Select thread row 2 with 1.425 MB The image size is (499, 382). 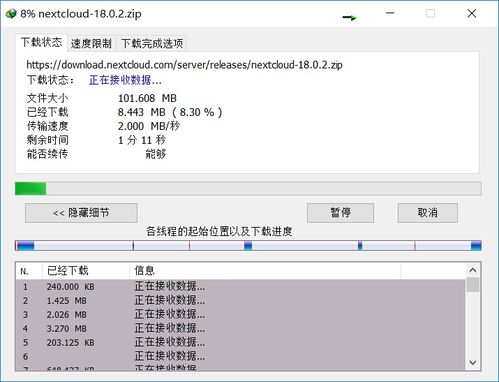(x=240, y=301)
